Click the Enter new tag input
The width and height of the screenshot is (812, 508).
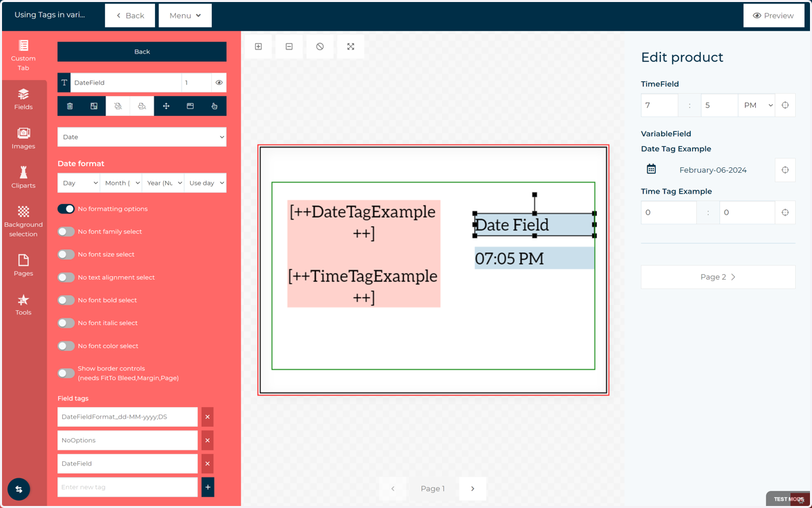tap(127, 487)
